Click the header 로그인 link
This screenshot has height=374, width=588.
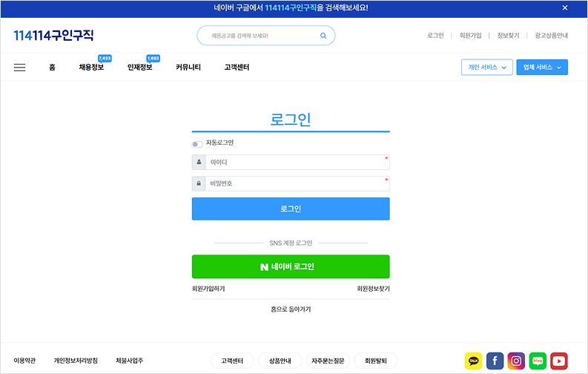coord(435,36)
